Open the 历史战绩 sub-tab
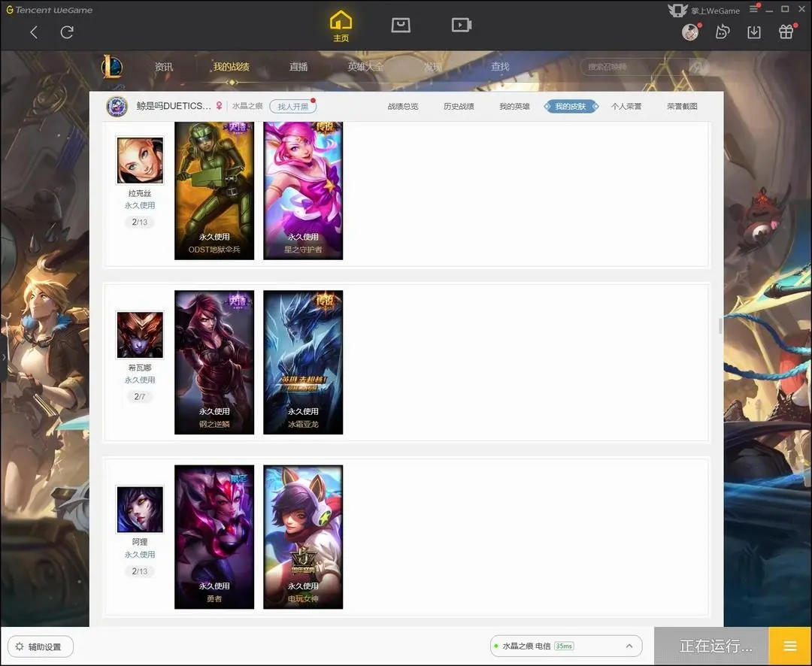The image size is (812, 666). 459,106
